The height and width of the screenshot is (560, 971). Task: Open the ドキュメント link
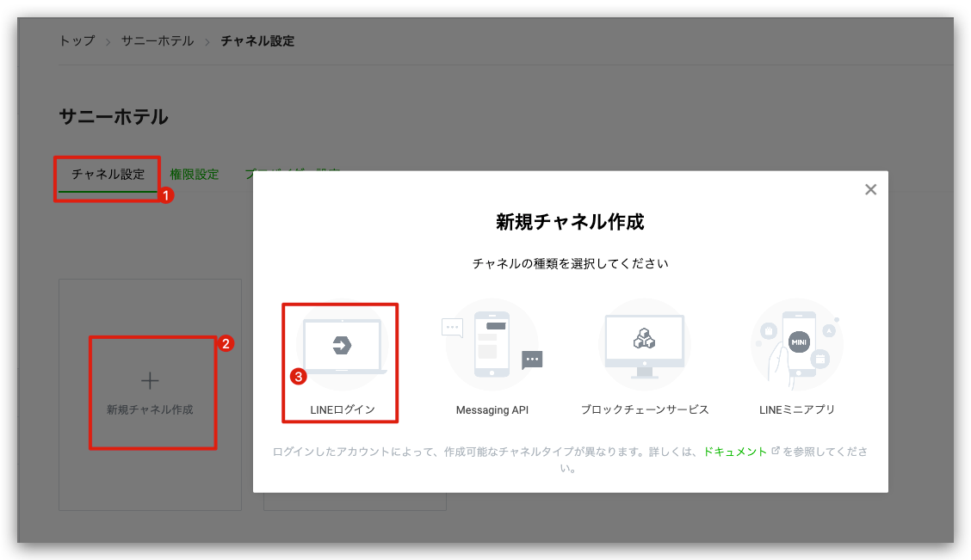(735, 452)
